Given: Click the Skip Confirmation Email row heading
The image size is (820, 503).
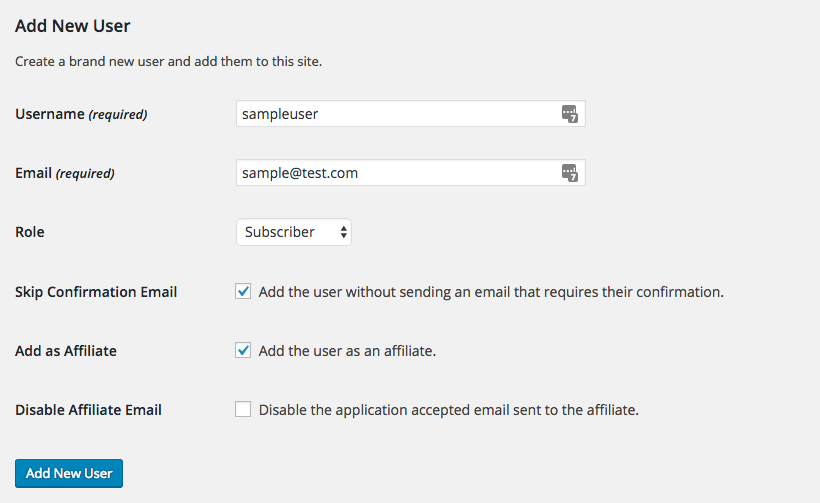Looking at the screenshot, I should [x=96, y=292].
